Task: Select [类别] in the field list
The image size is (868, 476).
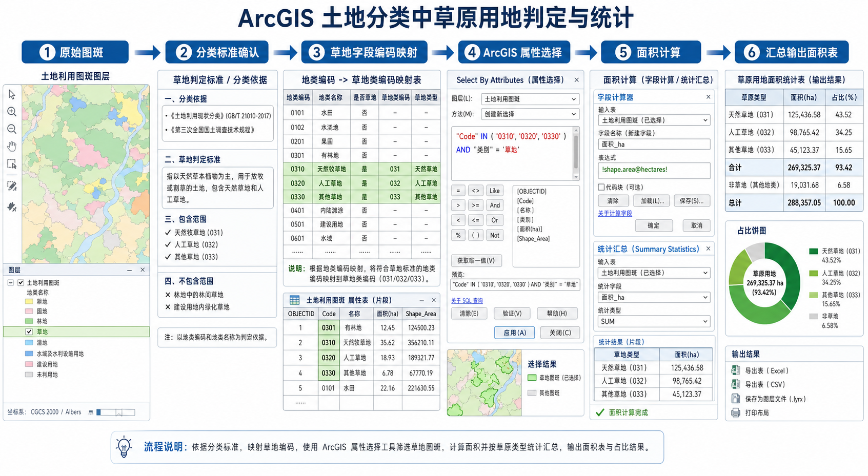Action: 525,220
